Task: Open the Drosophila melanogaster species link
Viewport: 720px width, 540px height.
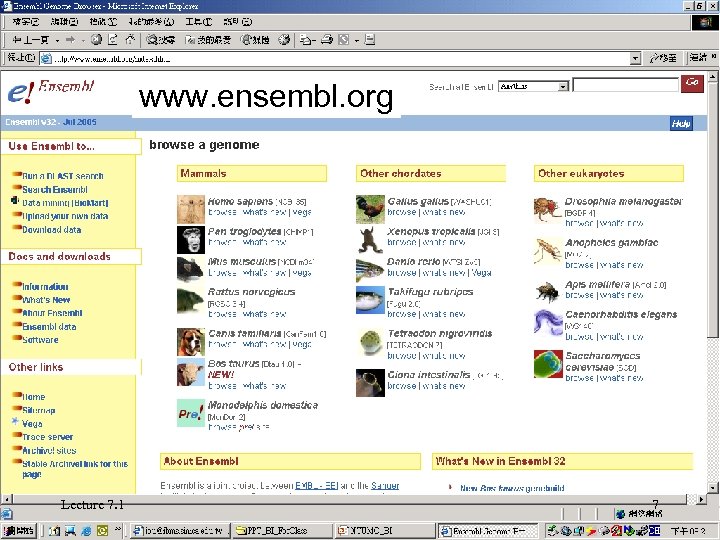Action: 623,201
